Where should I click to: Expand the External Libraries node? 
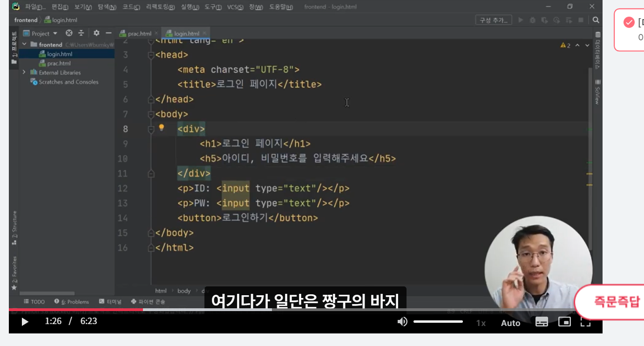[x=24, y=73]
